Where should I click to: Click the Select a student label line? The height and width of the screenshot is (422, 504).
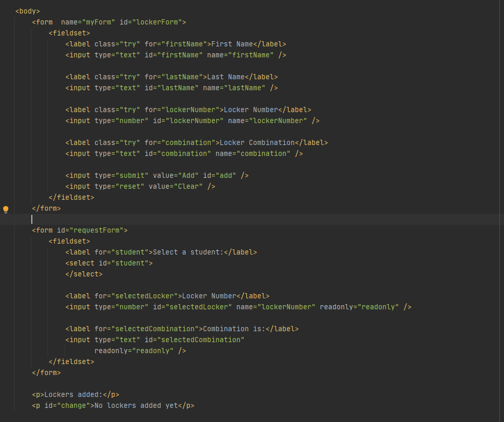tap(157, 252)
